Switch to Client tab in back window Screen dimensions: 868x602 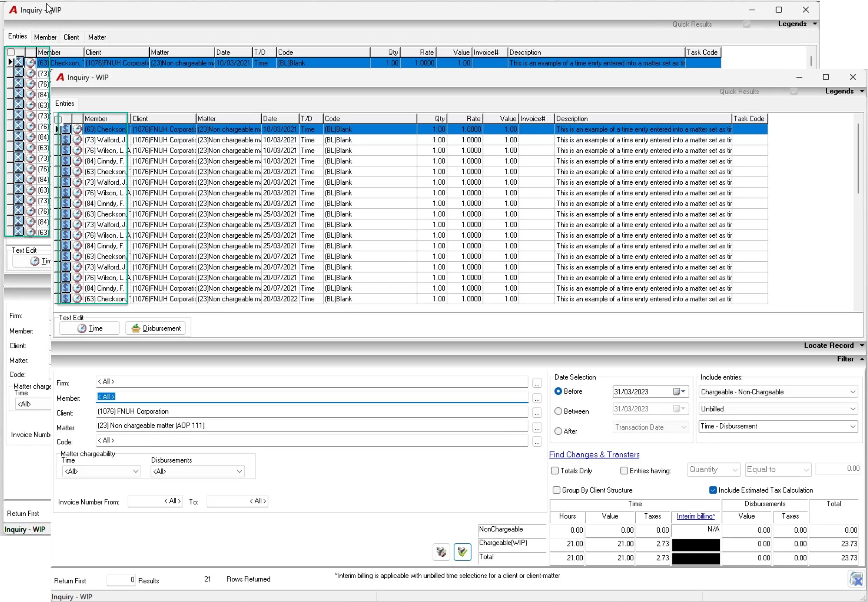click(71, 37)
